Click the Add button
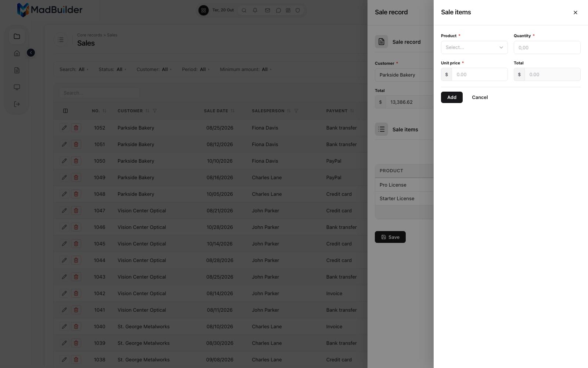The image size is (588, 368). pyautogui.click(x=452, y=97)
